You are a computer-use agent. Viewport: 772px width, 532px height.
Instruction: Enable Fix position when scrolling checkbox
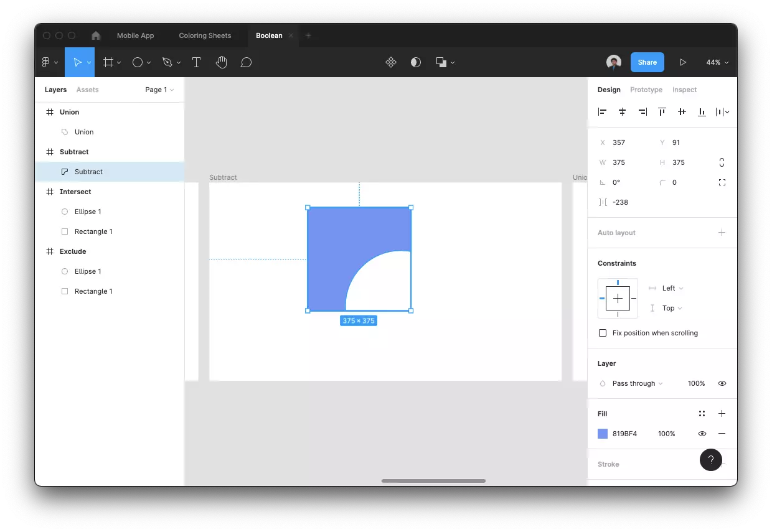[x=603, y=333]
